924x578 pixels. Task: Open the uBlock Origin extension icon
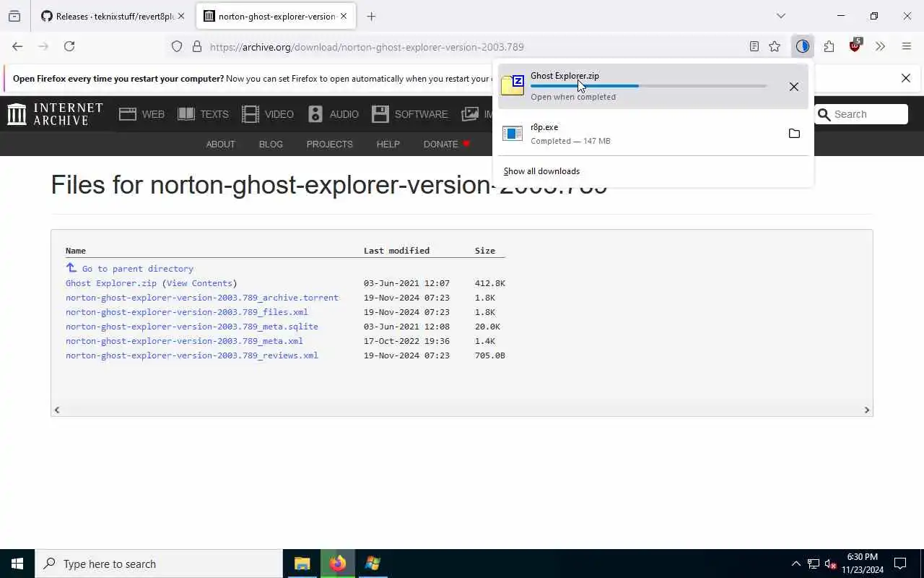pos(855,46)
